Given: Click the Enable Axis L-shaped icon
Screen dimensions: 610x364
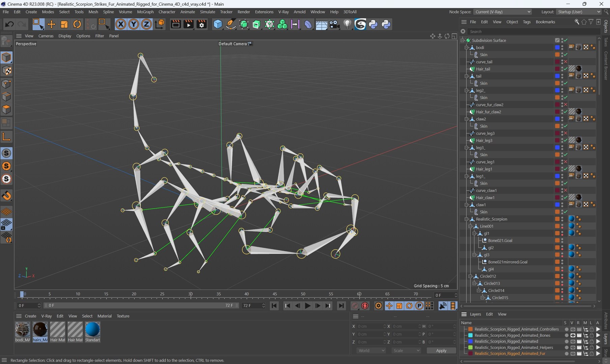Looking at the screenshot, I should (6, 137).
